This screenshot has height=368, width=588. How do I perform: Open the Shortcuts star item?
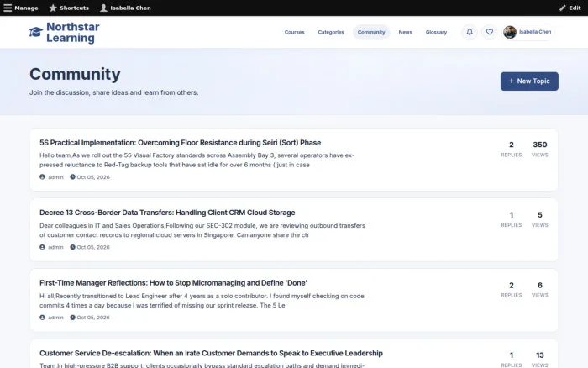[69, 8]
